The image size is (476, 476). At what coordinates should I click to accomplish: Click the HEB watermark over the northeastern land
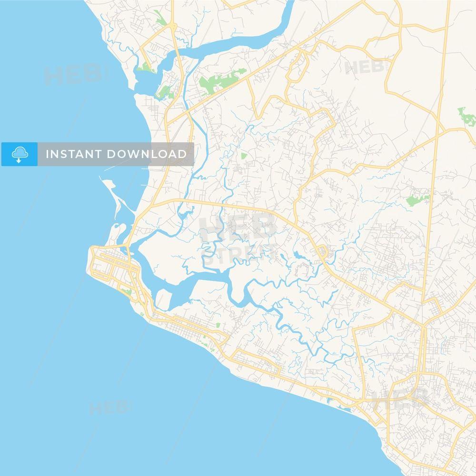(367, 67)
